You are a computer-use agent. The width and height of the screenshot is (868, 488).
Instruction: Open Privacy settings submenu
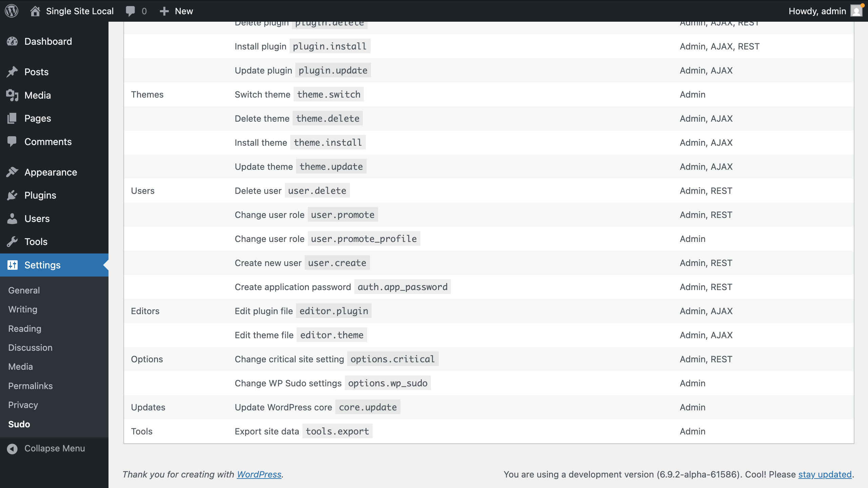pos(23,405)
